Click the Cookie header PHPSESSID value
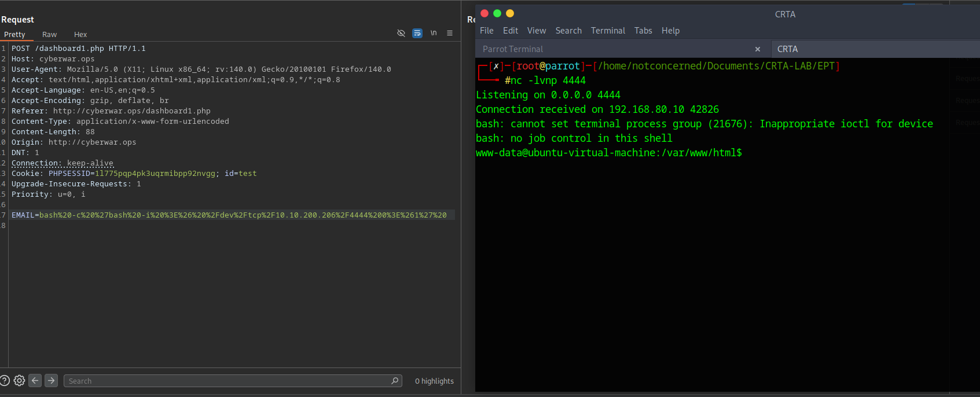This screenshot has height=397, width=980. point(155,174)
